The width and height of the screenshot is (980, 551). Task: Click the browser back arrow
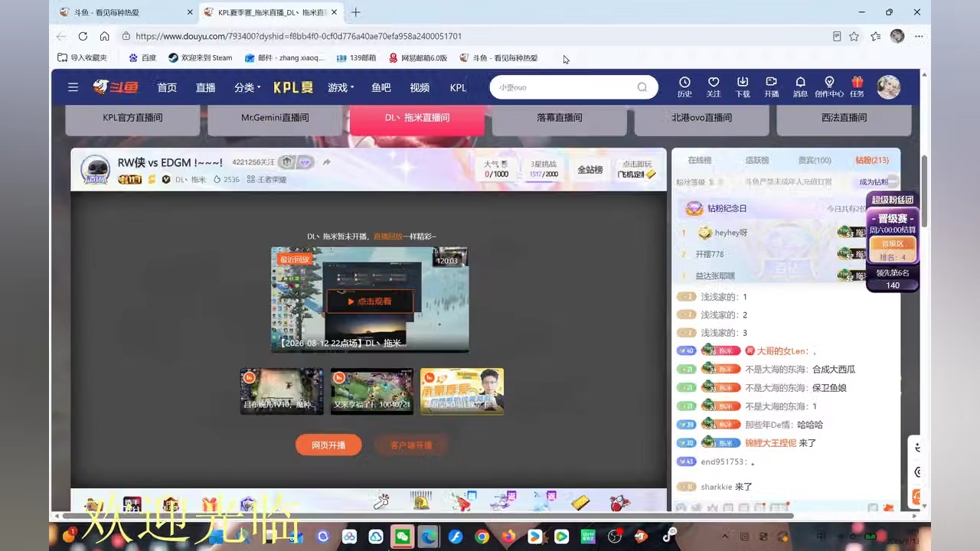click(x=61, y=36)
